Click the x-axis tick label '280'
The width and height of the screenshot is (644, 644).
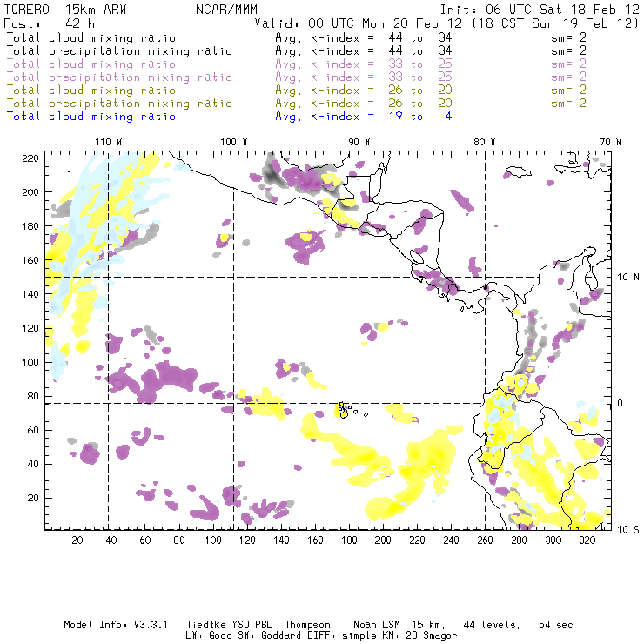520,540
